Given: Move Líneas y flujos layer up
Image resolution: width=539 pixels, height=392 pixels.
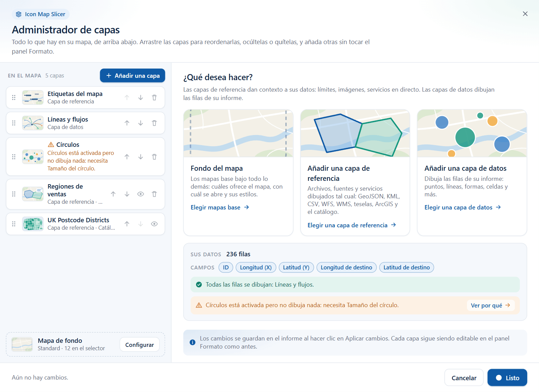Looking at the screenshot, I should click(127, 123).
